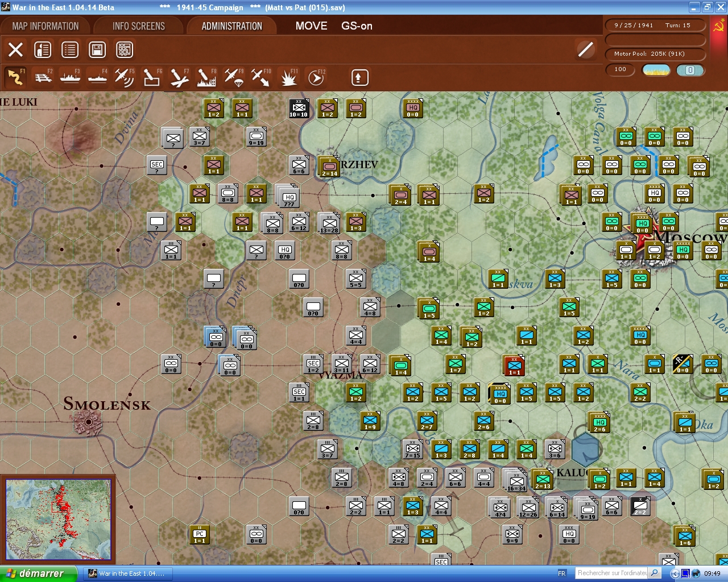Select the F5 air recon mode icon
Screen dimensions: 728x582
tap(124, 77)
